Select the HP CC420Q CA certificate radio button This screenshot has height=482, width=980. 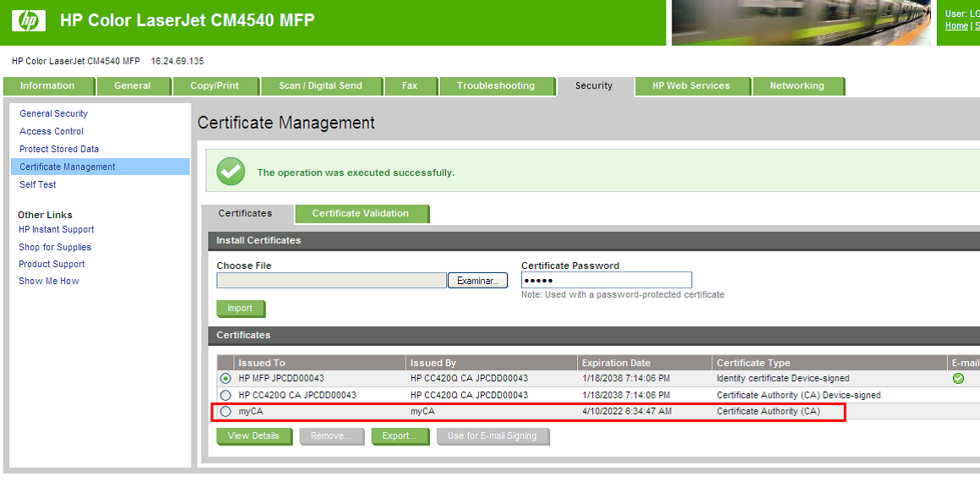click(x=226, y=395)
